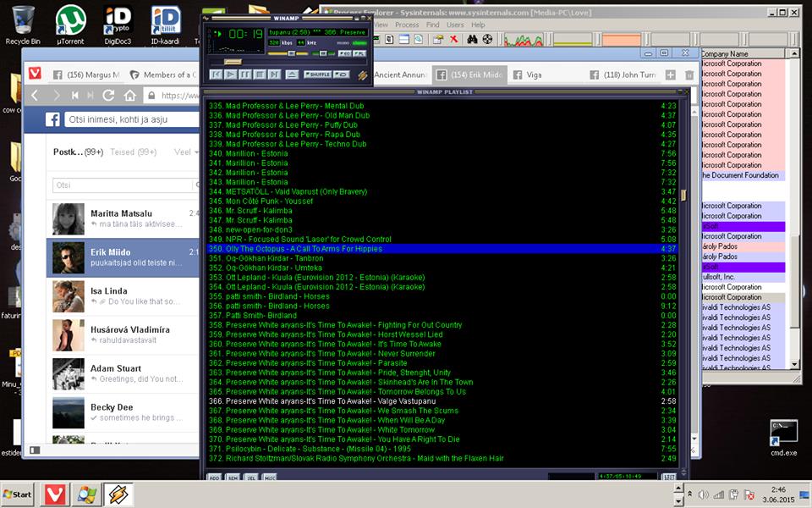The width and height of the screenshot is (812, 508).
Task: Click Winamp song position seek bar handle
Action: pos(233,62)
